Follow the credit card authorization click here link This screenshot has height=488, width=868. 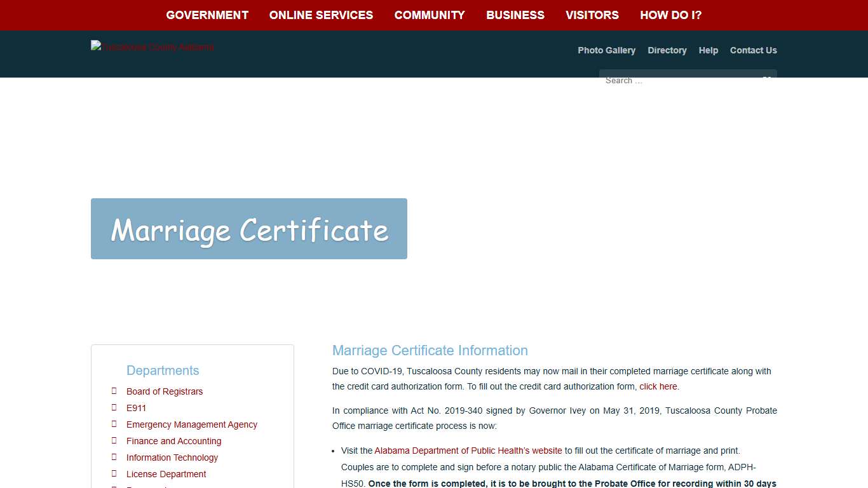658,386
